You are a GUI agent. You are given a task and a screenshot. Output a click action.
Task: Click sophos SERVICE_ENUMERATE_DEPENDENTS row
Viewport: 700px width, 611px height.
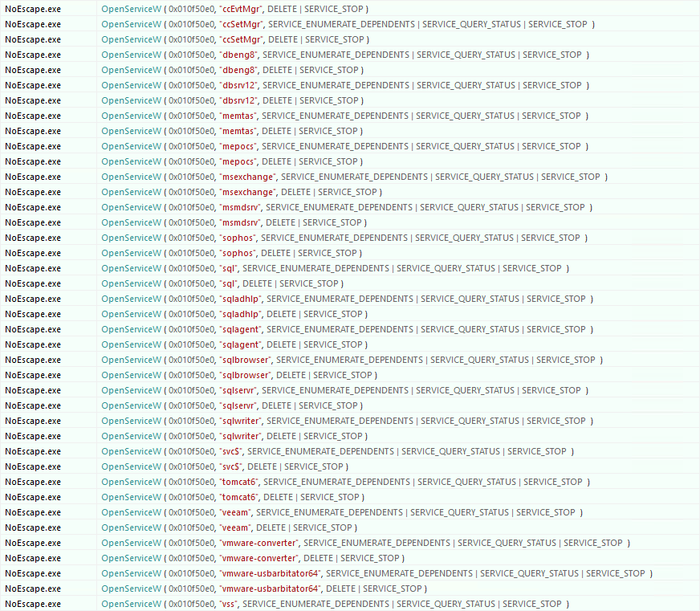(350, 238)
